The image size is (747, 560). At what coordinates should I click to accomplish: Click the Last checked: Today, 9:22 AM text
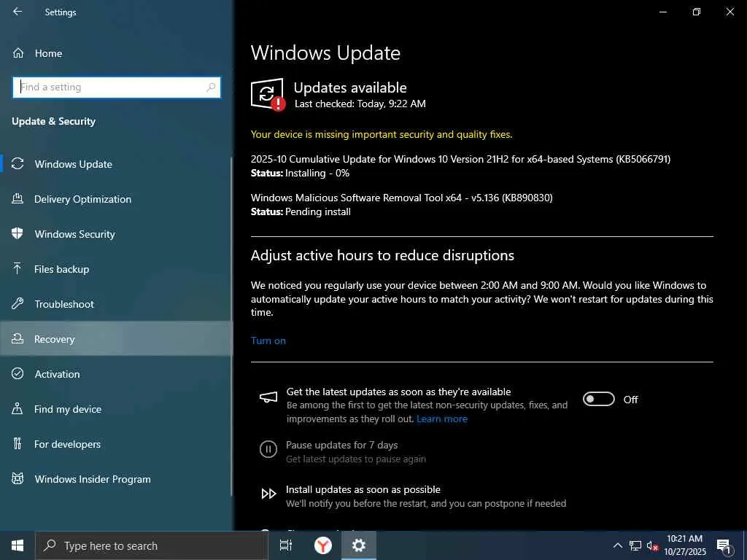tap(360, 104)
